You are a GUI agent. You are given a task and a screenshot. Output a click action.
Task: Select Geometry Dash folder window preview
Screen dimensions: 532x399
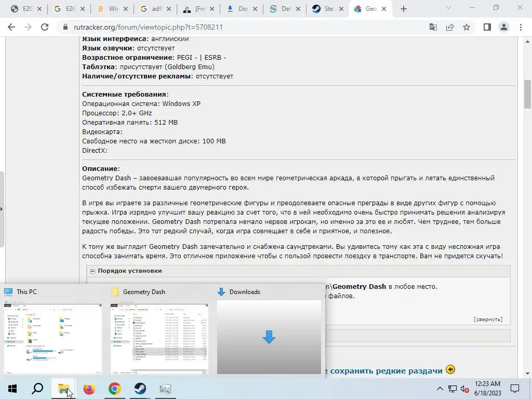pos(159,331)
